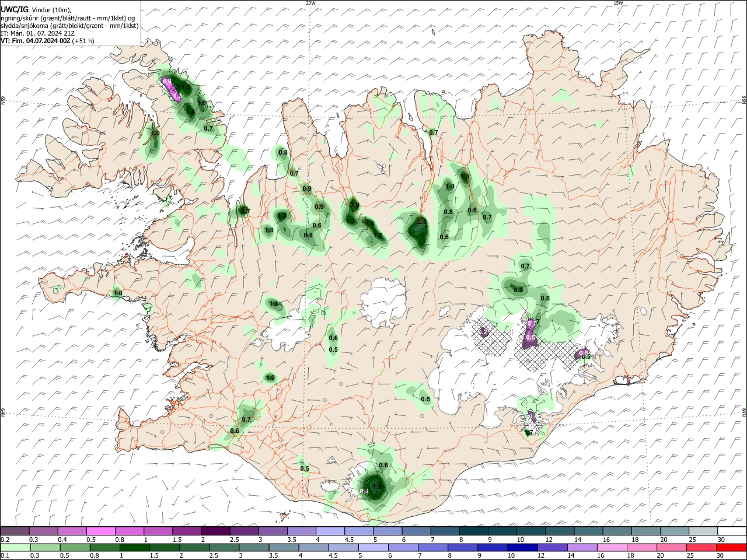Select the 1.5 magenta swatch in upper legend row
Screen dimensions: 747x560
click(x=186, y=531)
